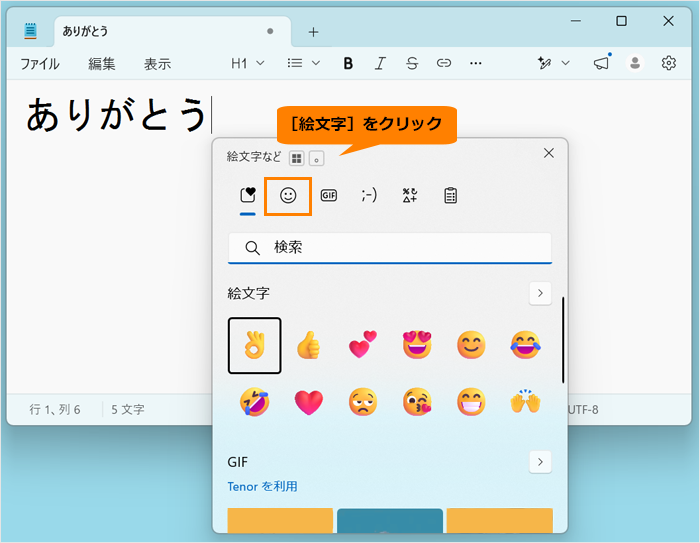The width and height of the screenshot is (700, 543).
Task: Open the ファイル menu
Action: tap(40, 64)
